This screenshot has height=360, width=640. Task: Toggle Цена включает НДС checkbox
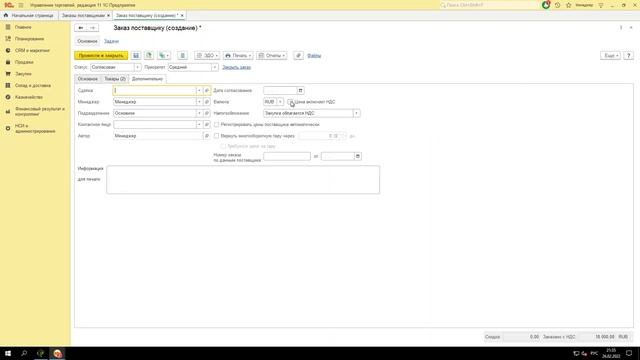[x=290, y=102]
